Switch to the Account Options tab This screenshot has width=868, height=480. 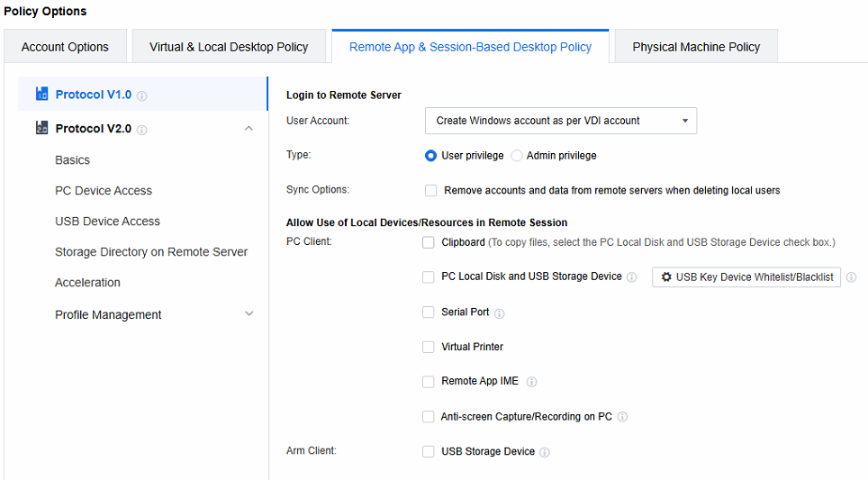coord(65,47)
